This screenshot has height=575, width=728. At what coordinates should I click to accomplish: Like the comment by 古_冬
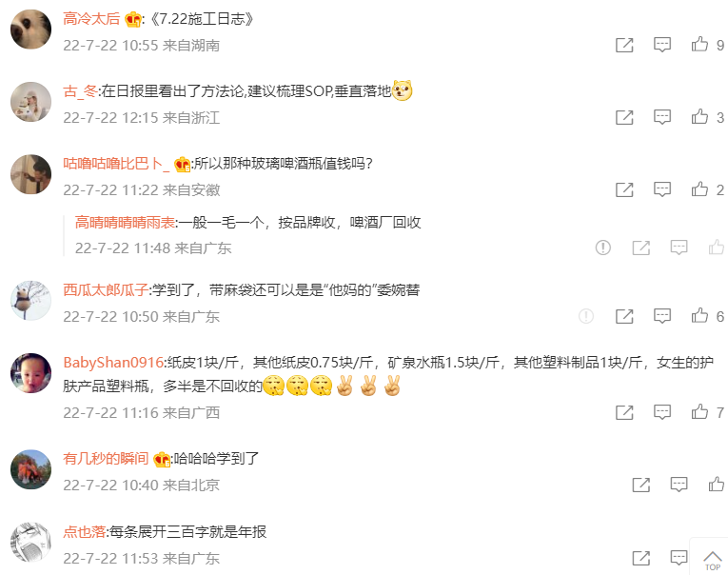coord(699,117)
